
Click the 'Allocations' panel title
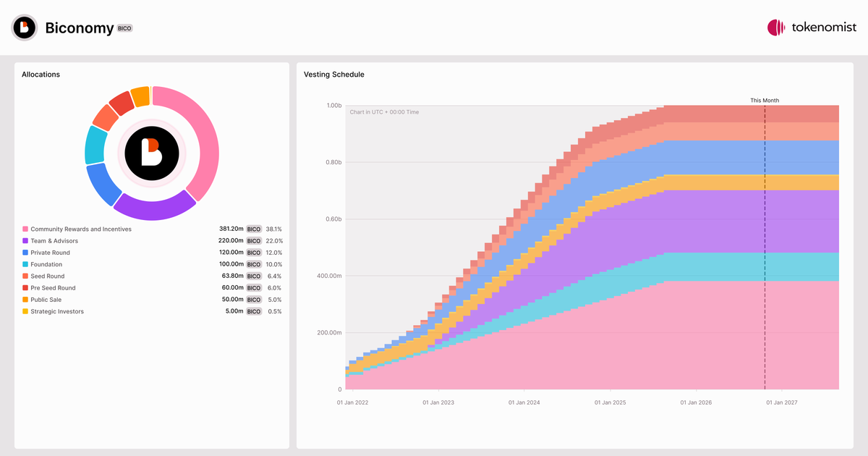tap(41, 75)
